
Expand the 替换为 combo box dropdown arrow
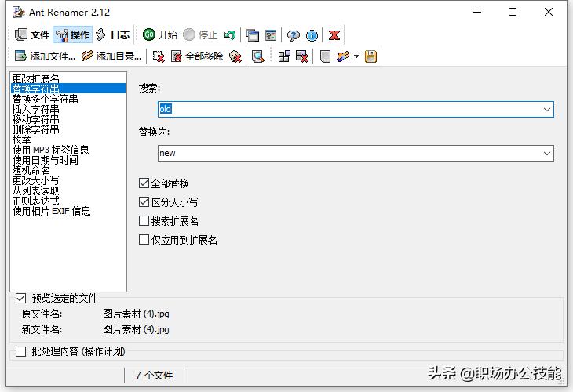click(x=546, y=154)
